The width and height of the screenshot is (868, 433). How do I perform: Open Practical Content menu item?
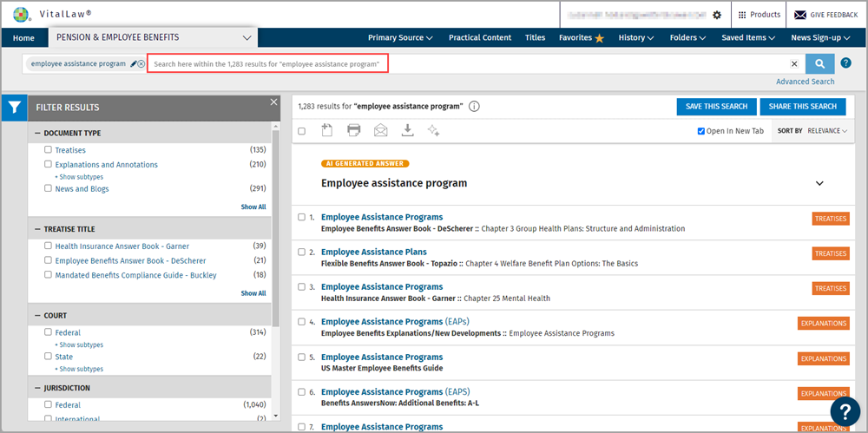click(x=480, y=37)
